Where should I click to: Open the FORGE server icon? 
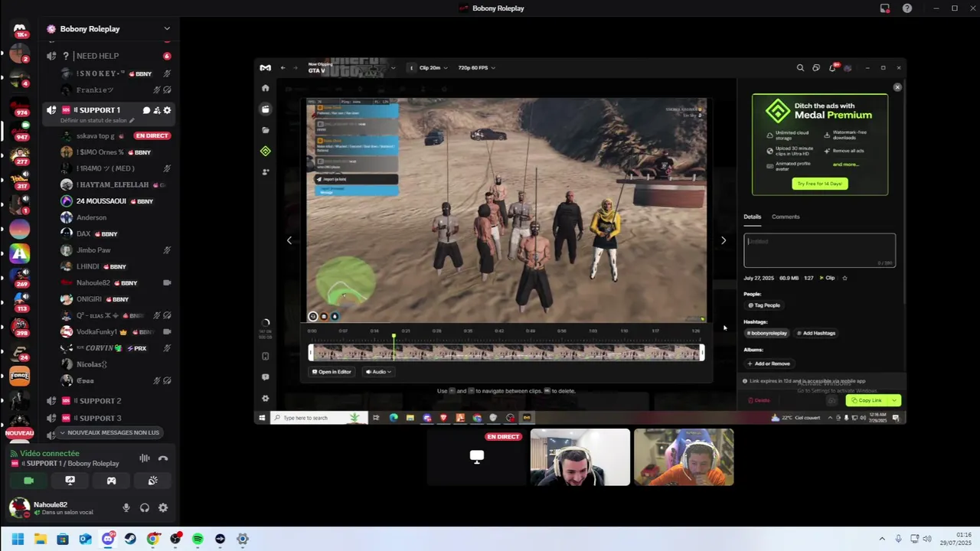(x=20, y=376)
